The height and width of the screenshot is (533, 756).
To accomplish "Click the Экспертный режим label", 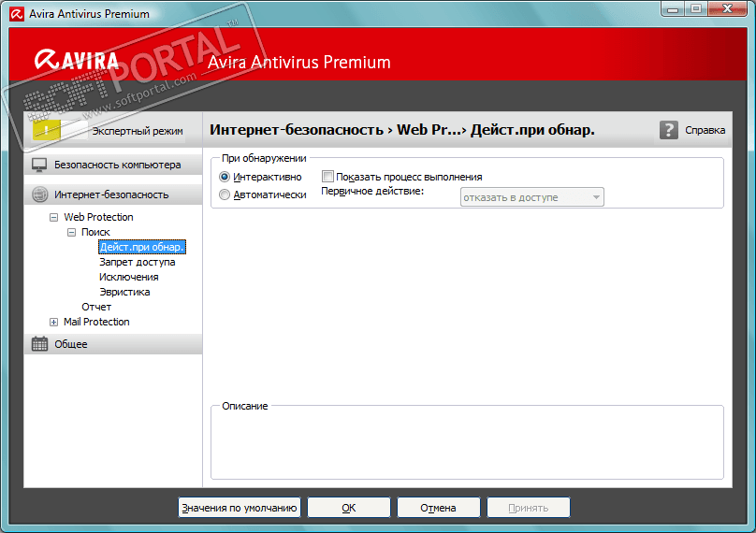I will (138, 131).
